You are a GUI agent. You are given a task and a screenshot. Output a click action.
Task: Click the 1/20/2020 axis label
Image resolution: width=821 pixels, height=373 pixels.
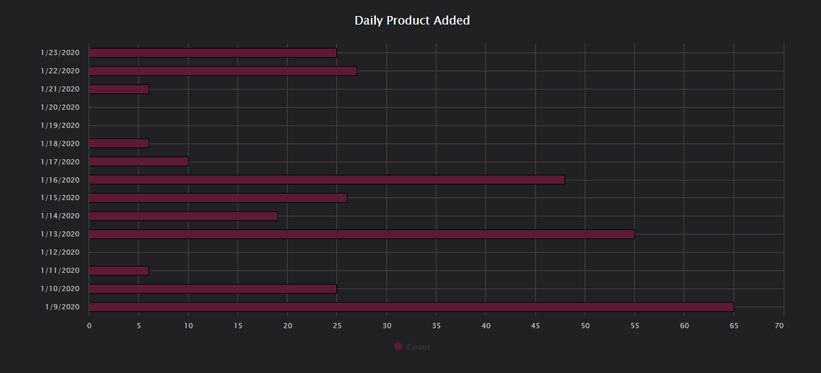click(60, 107)
